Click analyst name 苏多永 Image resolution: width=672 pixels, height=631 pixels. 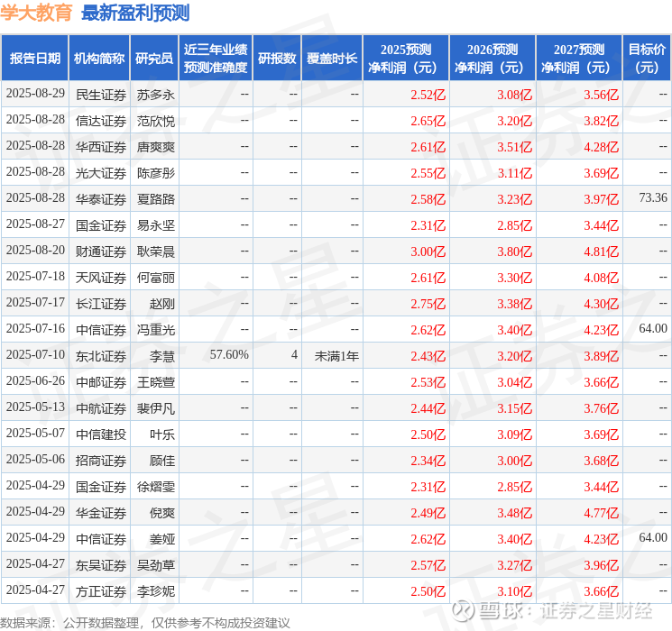click(x=155, y=95)
